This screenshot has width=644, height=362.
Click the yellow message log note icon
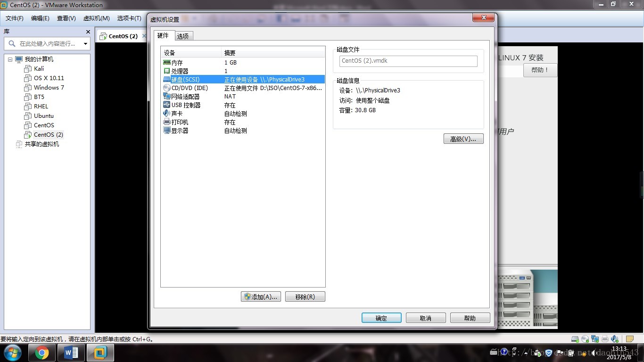(630, 339)
